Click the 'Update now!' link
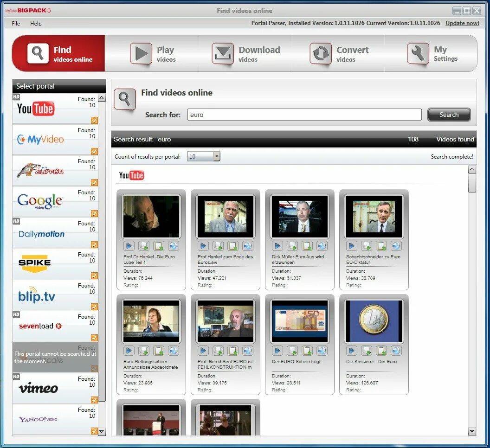490x448 pixels. coord(462,23)
